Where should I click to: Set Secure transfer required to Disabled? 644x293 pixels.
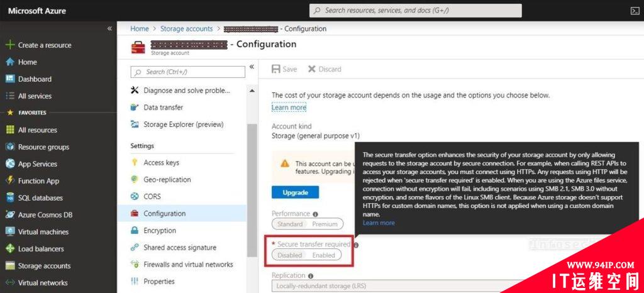pos(289,255)
